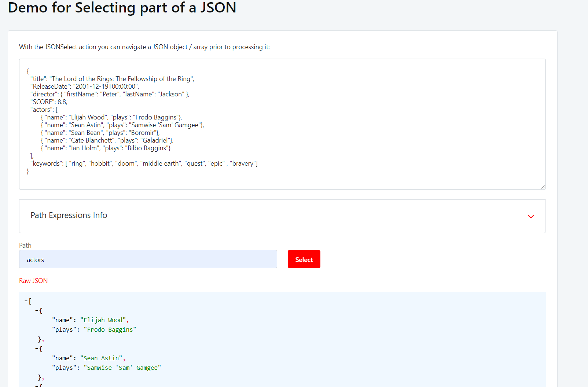This screenshot has width=588, height=387.
Task: Click the textarea resize handle at bottom right
Action: click(x=543, y=187)
